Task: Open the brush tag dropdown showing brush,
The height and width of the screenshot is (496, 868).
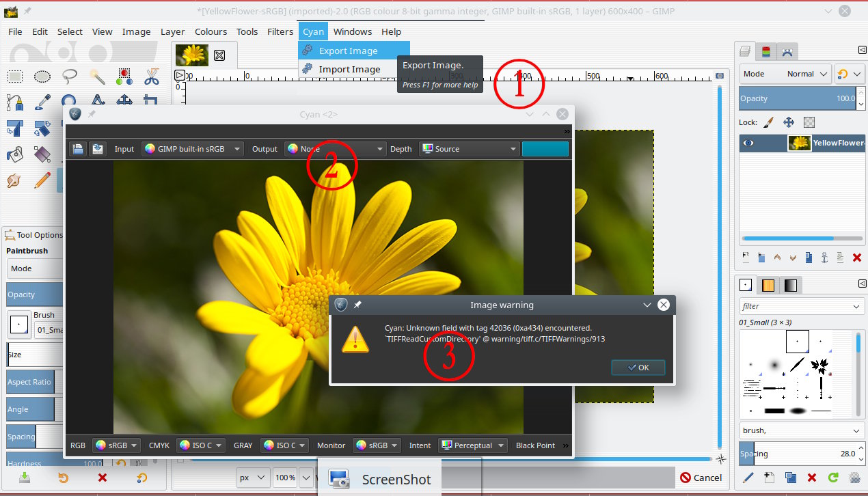Action: click(802, 431)
